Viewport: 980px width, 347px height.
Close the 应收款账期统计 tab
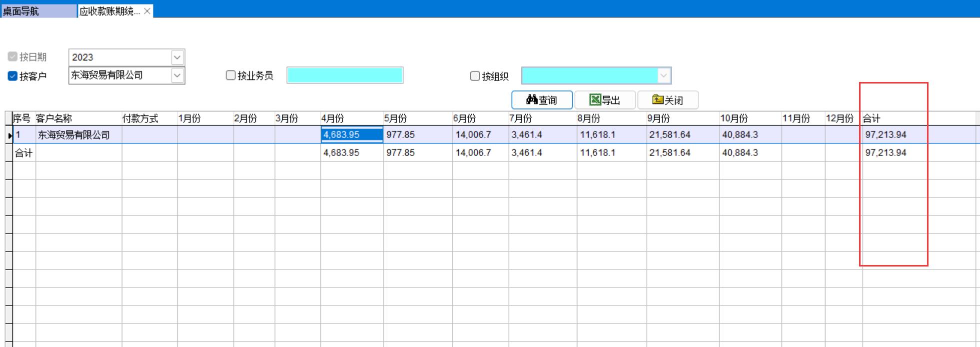click(147, 11)
